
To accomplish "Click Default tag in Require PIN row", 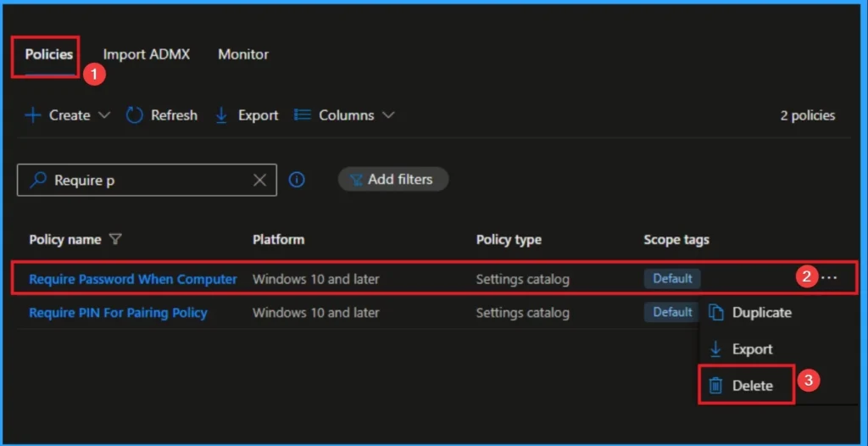I will [x=672, y=312].
